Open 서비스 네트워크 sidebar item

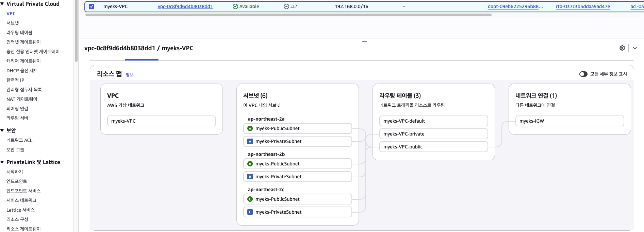click(x=21, y=200)
